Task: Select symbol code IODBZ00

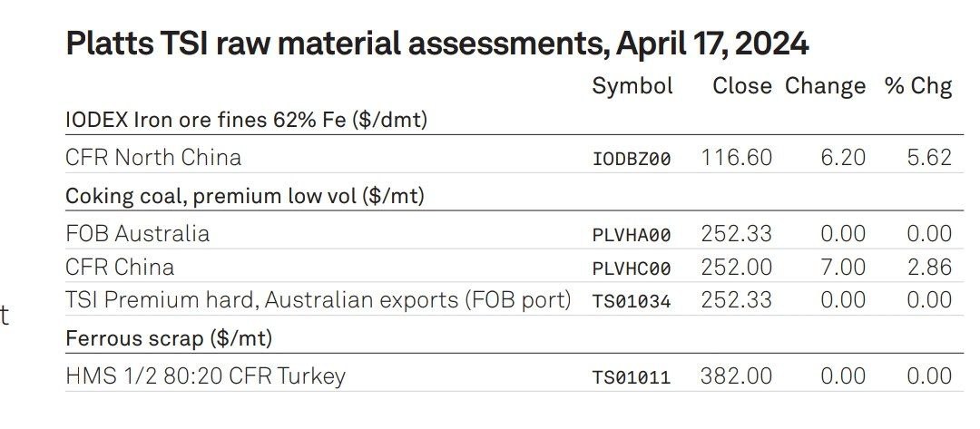Action: [632, 159]
